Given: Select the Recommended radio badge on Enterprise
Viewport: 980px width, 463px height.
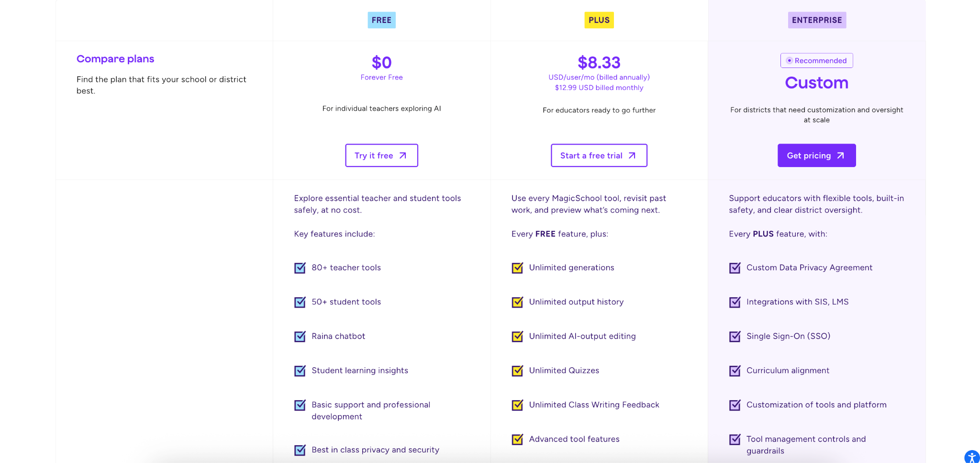Looking at the screenshot, I should coord(816,60).
